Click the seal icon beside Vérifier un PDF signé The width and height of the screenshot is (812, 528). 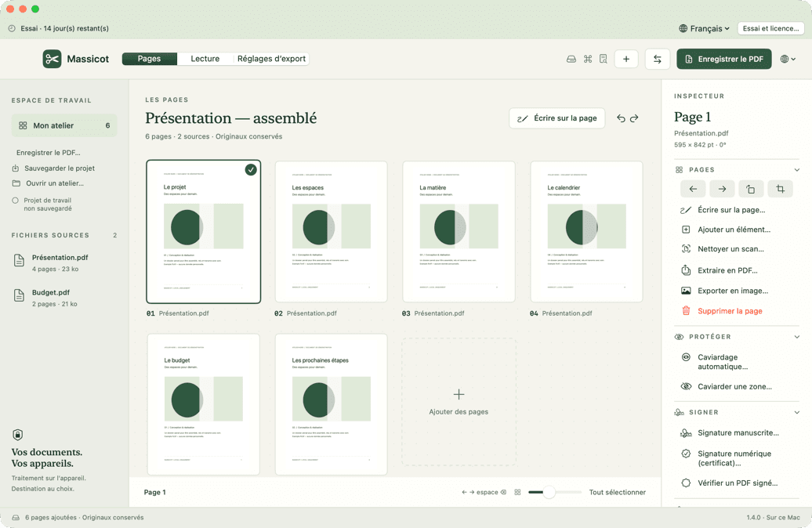686,483
